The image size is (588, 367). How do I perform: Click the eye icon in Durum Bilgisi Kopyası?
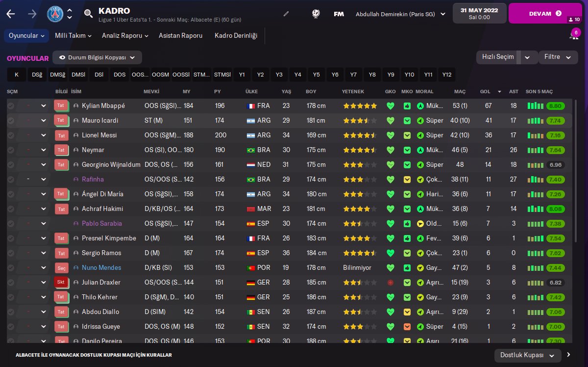(62, 57)
